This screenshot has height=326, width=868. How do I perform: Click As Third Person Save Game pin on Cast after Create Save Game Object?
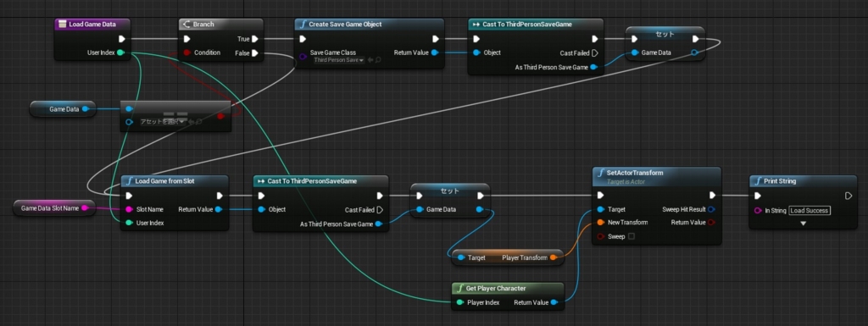click(593, 68)
